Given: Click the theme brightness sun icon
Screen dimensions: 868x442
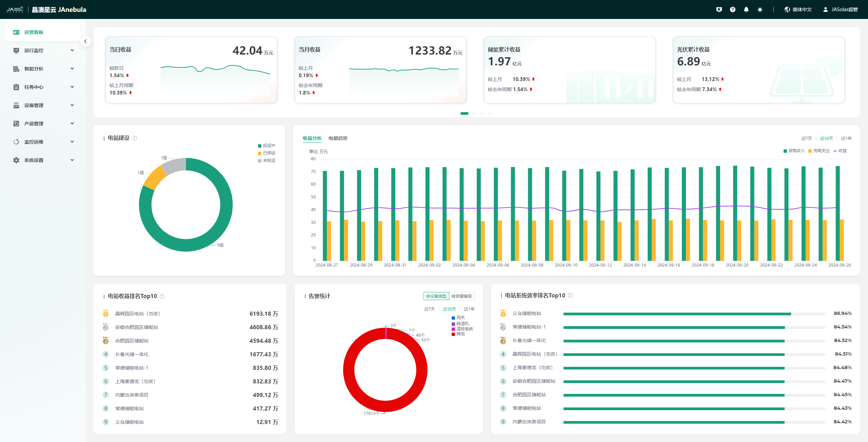Looking at the screenshot, I should pyautogui.click(x=760, y=9).
